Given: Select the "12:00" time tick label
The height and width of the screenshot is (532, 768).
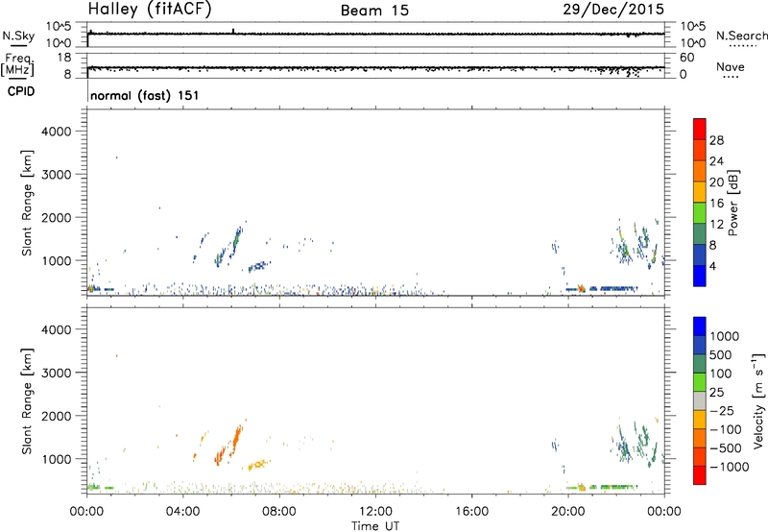Looking at the screenshot, I should pos(375,512).
